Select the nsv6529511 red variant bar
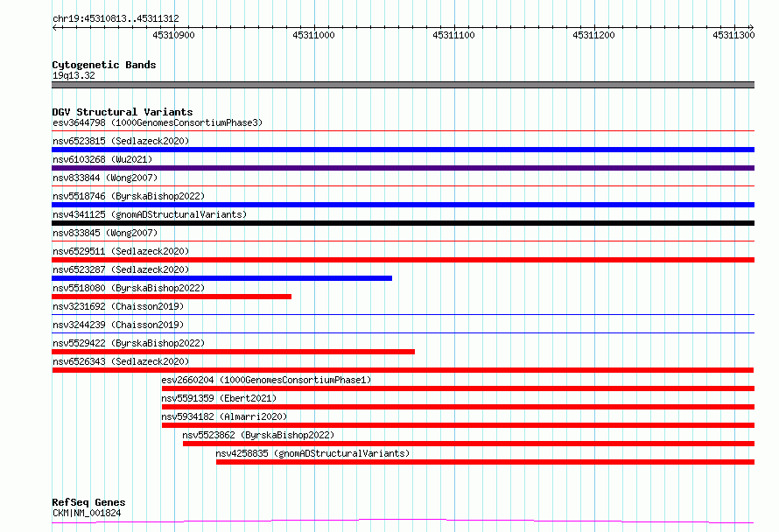 tap(403, 260)
